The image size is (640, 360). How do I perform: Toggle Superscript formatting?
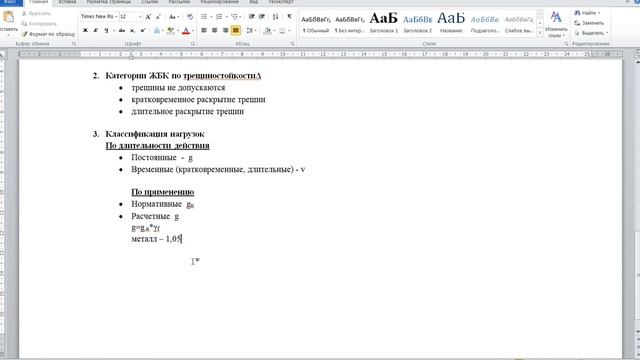point(143,30)
